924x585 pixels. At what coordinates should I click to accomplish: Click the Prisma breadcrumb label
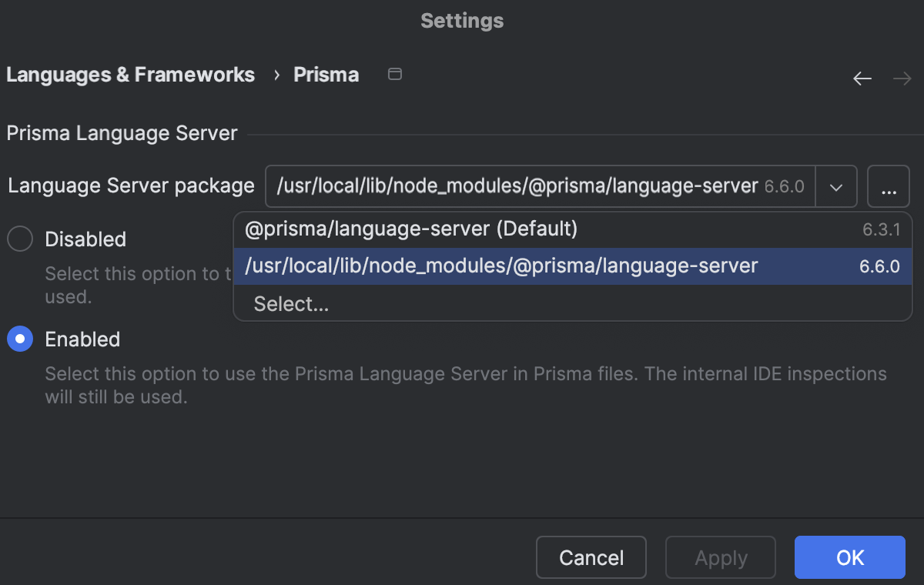[326, 75]
